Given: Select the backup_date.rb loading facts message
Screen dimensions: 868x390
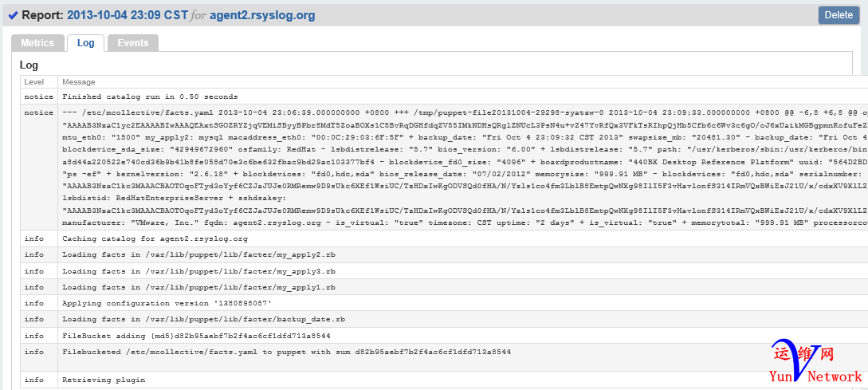Looking at the screenshot, I should click(204, 319).
